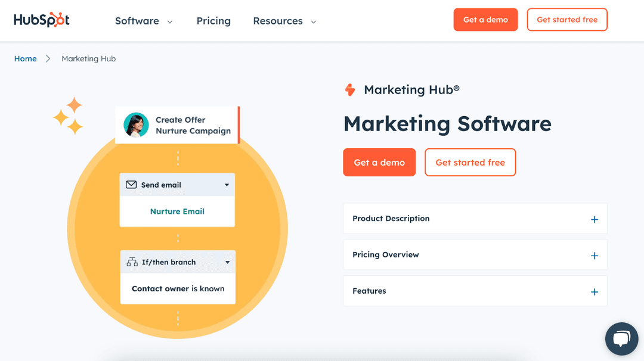Image resolution: width=644 pixels, height=361 pixels.
Task: Click the plus icon on Pricing Overview
Action: [x=594, y=255]
